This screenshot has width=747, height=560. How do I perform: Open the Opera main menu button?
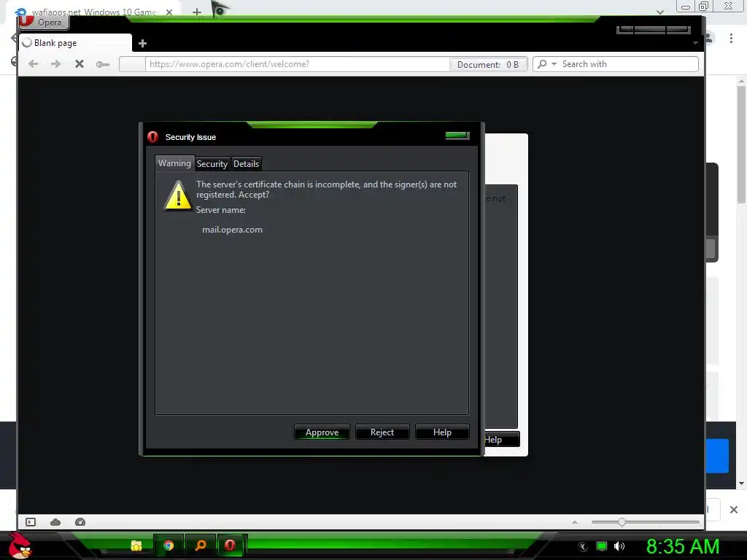[x=44, y=22]
